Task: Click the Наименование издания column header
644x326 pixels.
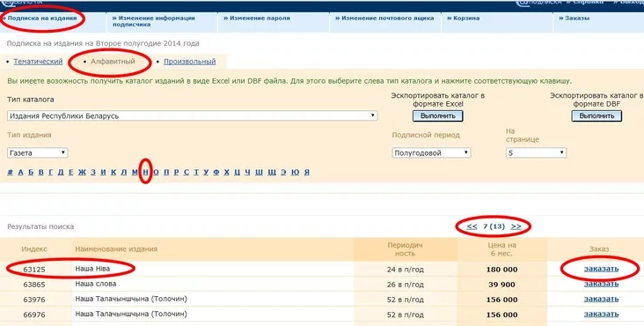Action: click(116, 249)
